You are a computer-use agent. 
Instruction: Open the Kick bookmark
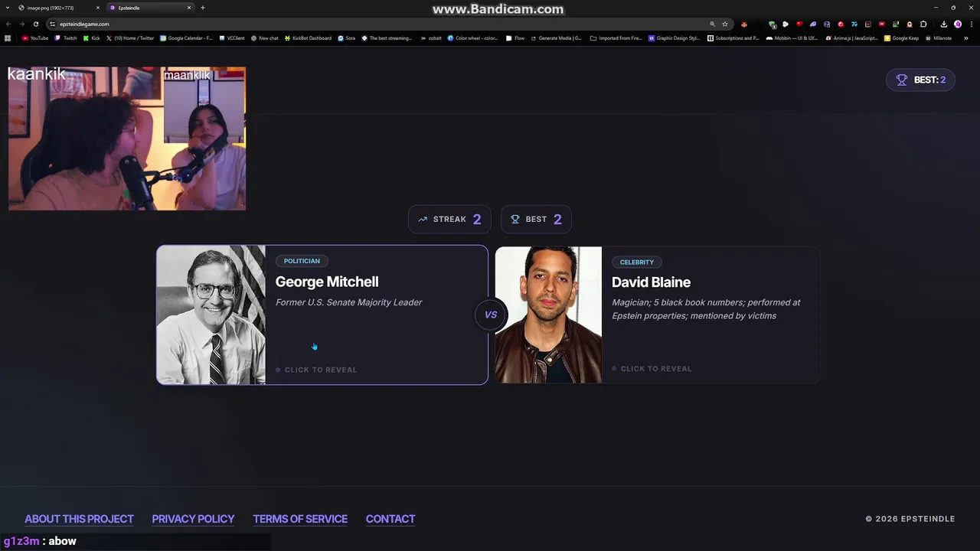[x=92, y=37]
